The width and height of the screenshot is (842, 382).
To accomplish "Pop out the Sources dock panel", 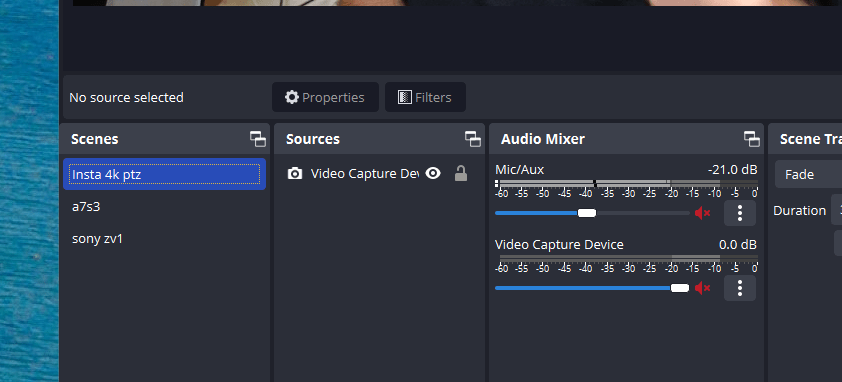I will (x=473, y=139).
